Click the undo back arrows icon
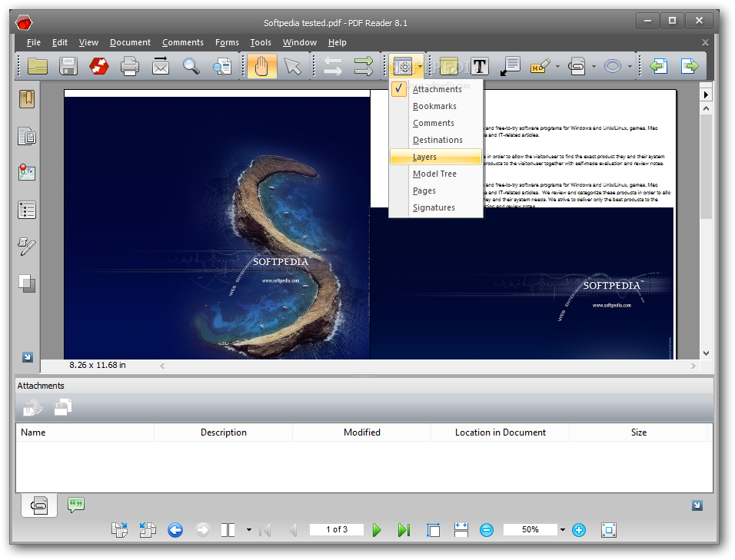735x560 pixels. pos(332,66)
